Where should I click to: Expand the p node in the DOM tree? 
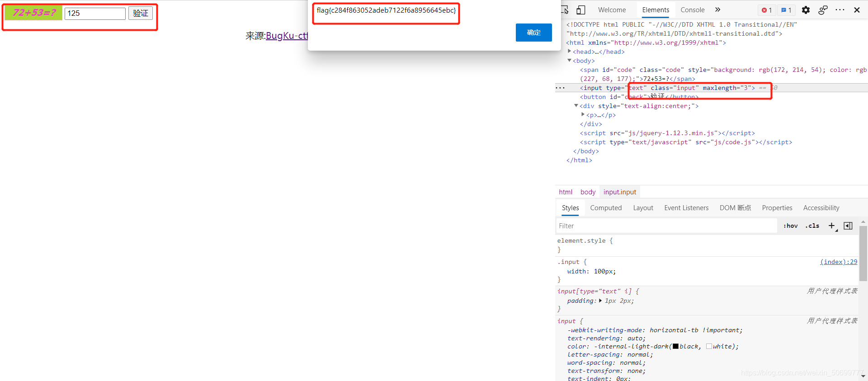pyautogui.click(x=583, y=114)
